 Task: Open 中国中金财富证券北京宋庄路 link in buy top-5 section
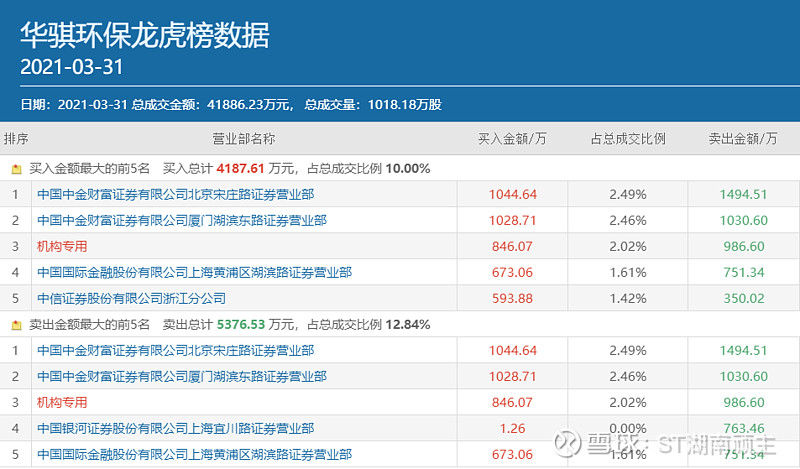pos(176,194)
